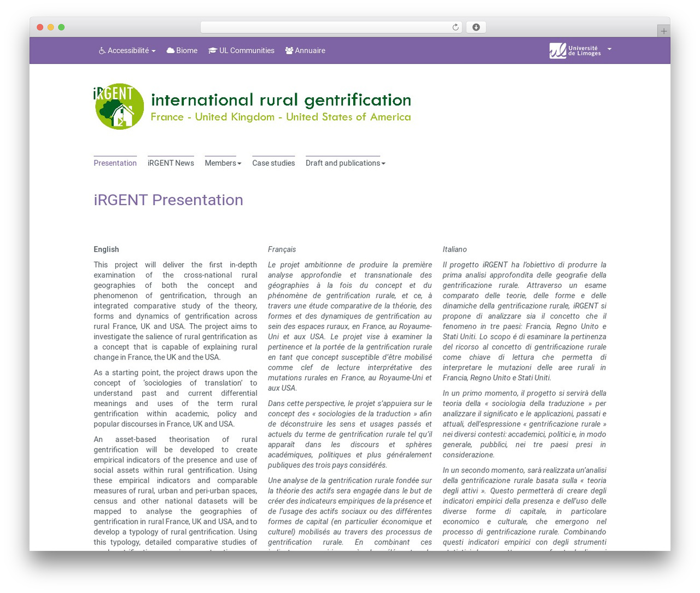Click the browser address bar
This screenshot has height=593, width=700.
pyautogui.click(x=331, y=27)
